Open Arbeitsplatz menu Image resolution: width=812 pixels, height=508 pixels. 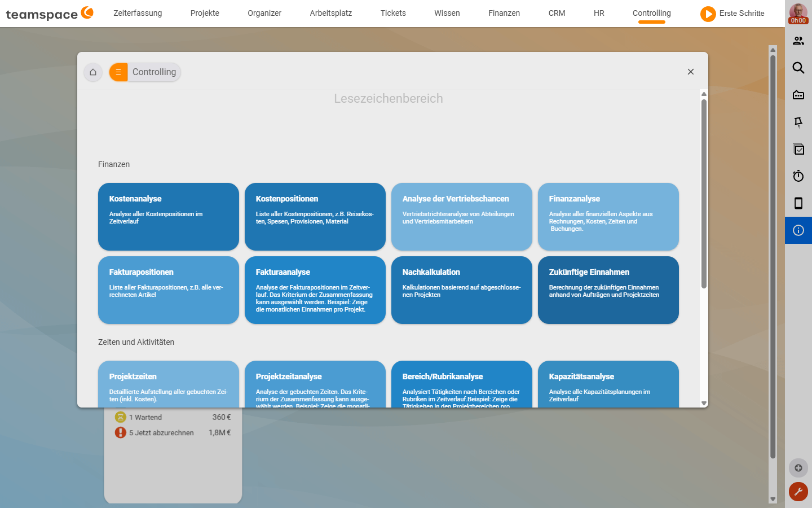pos(331,13)
